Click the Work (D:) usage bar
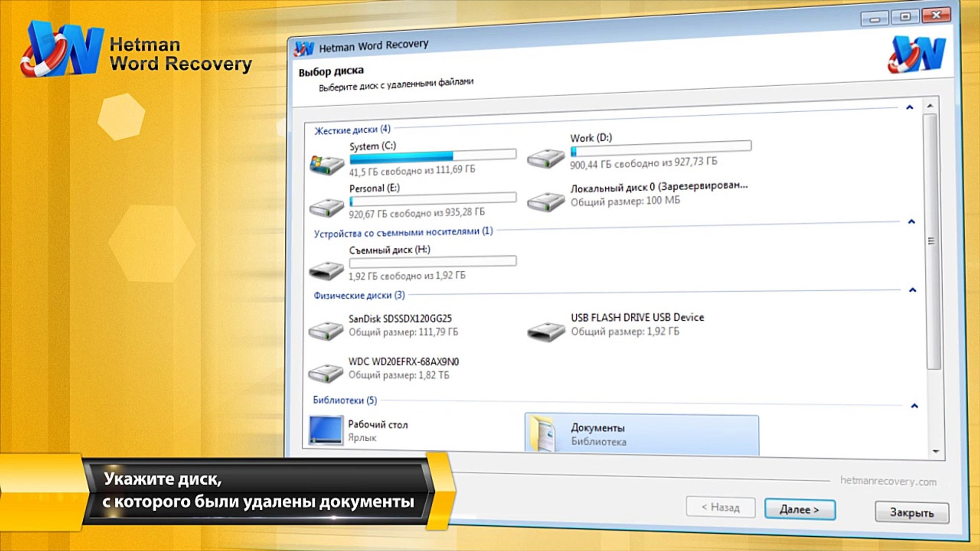Screen dimensions: 980x551 point(661,148)
